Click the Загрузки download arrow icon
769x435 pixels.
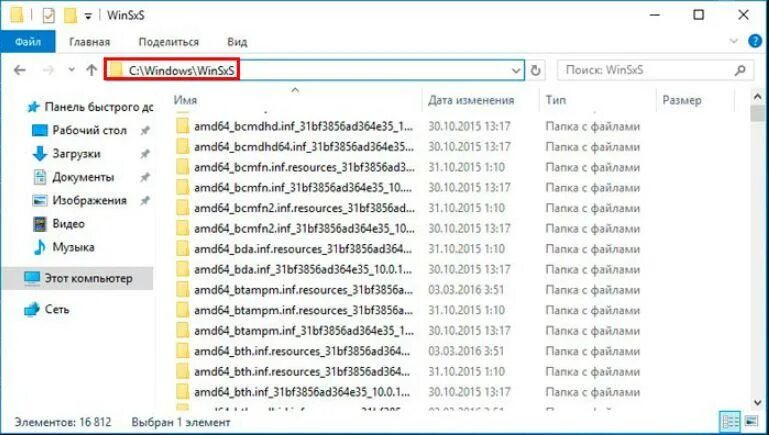[39, 154]
